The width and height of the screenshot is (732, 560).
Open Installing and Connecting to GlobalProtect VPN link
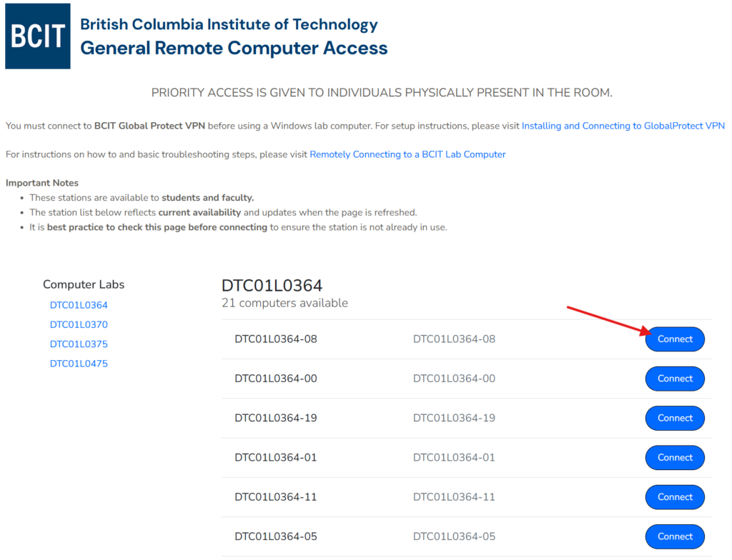tap(623, 126)
